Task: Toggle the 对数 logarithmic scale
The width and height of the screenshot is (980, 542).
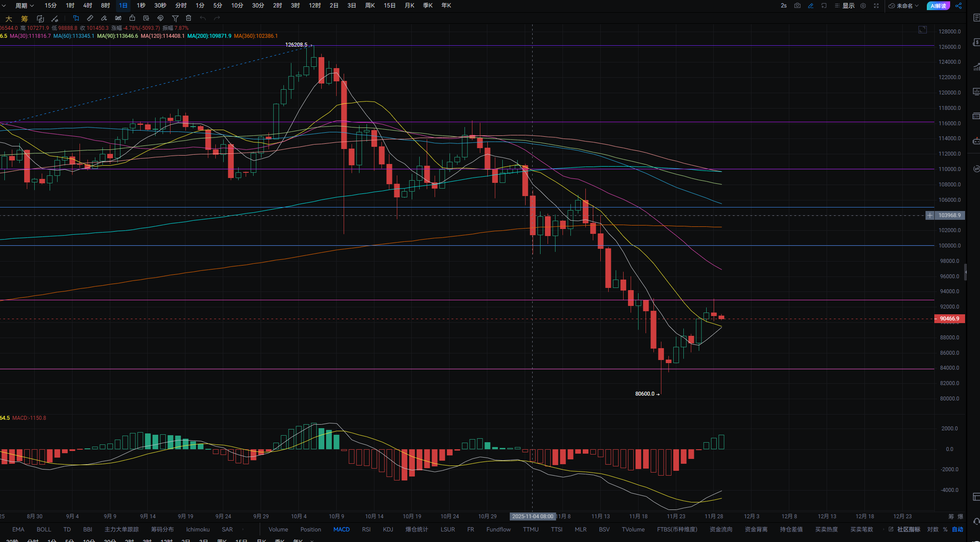Action: [933, 529]
